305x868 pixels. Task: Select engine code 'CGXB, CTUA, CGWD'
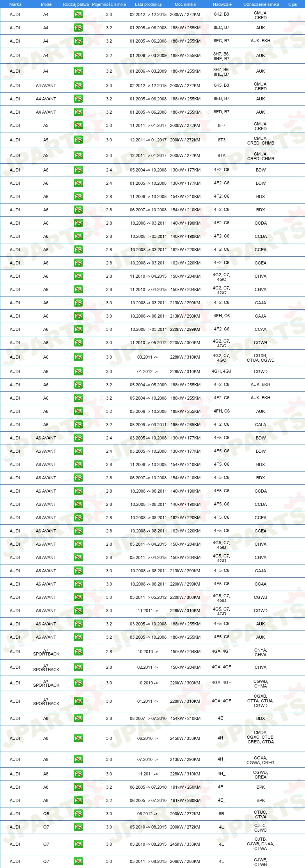click(x=261, y=358)
